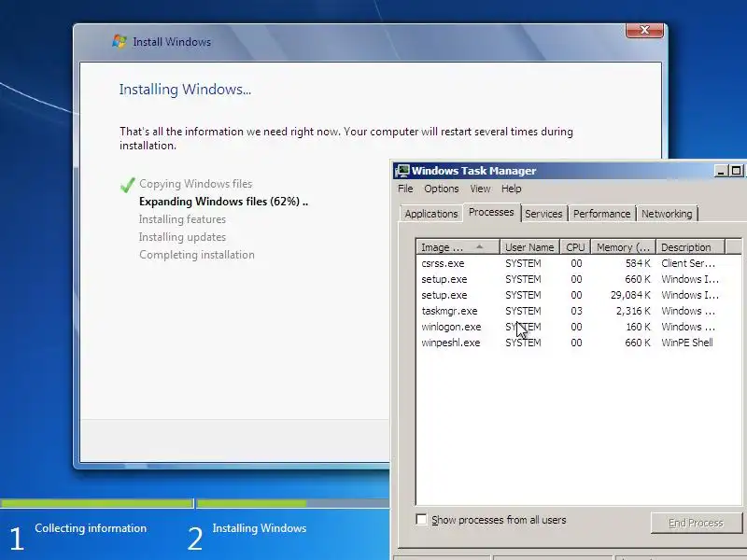Click the 2,316 K memory value
The width and height of the screenshot is (747, 560).
(633, 311)
